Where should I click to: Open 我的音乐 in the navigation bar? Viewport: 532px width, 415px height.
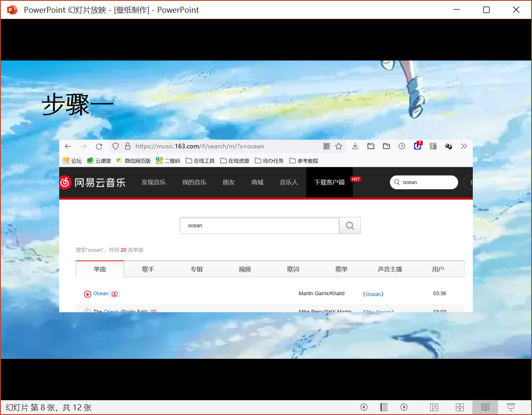click(194, 182)
